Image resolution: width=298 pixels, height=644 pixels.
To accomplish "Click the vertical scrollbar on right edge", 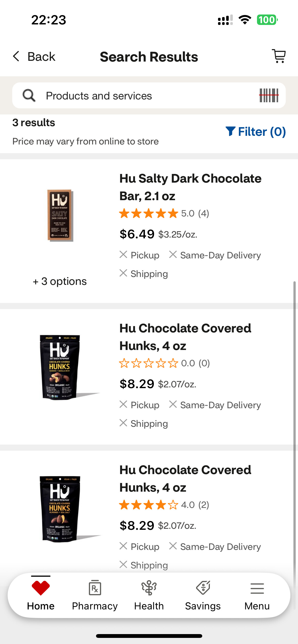I will pos(294,445).
